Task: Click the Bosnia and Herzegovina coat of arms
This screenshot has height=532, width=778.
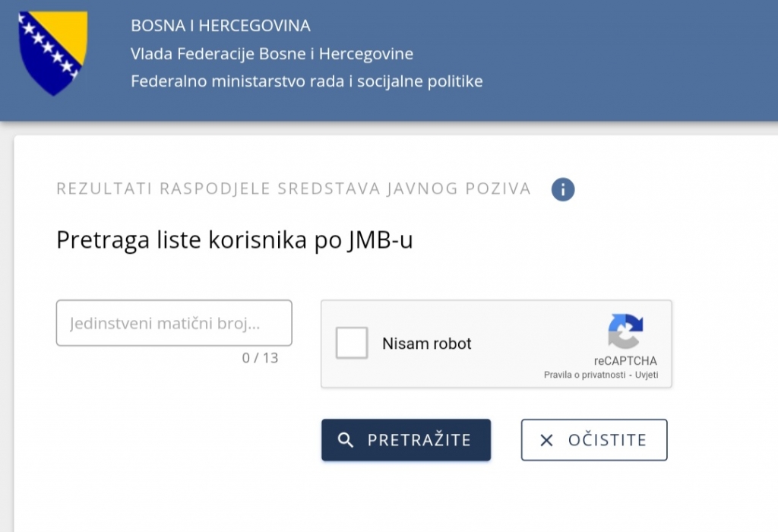Action: [x=53, y=53]
